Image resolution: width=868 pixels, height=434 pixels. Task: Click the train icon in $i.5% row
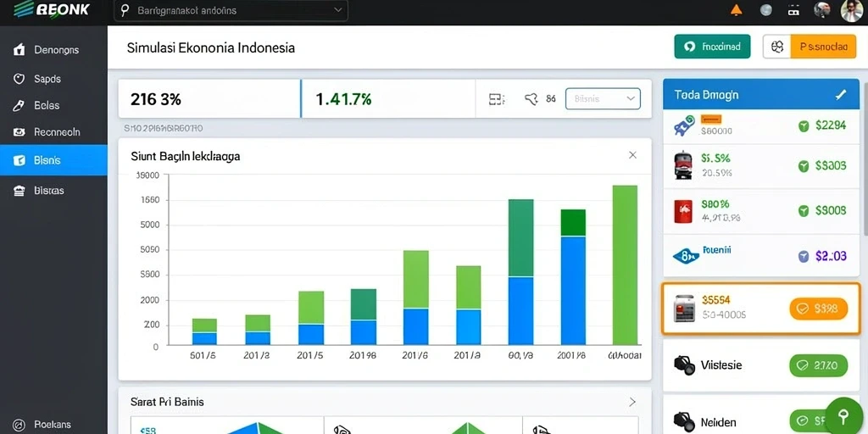pos(682,165)
